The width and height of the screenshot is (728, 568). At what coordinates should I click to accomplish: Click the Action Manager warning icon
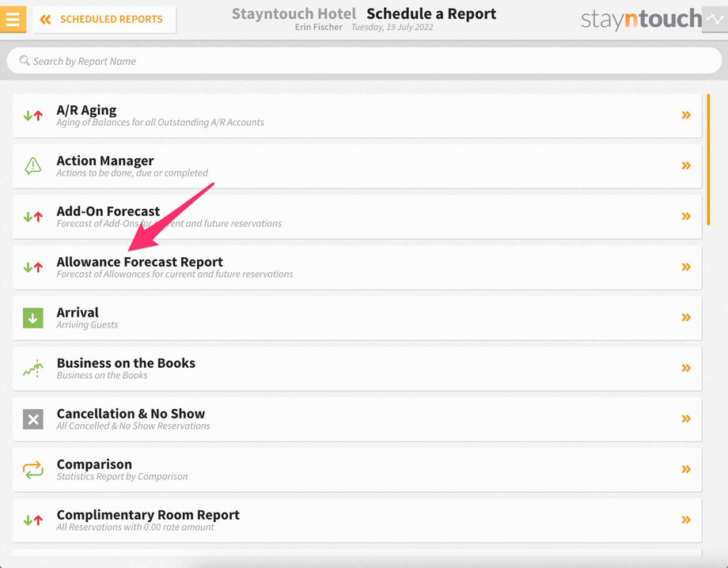[33, 165]
